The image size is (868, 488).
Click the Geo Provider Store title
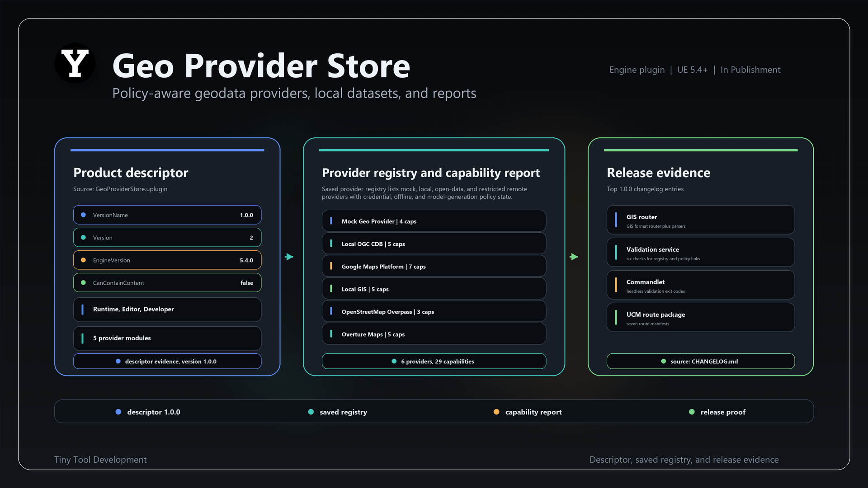pos(261,66)
